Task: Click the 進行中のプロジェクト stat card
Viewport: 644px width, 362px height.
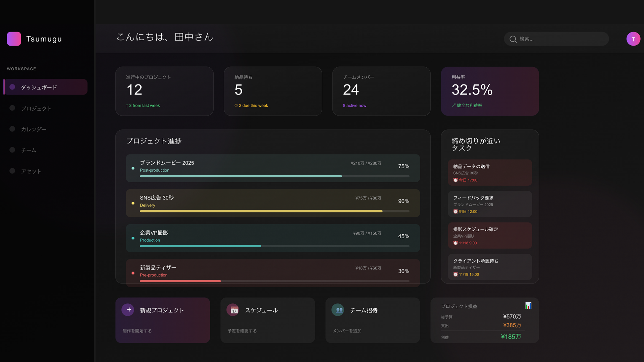Action: click(x=164, y=91)
